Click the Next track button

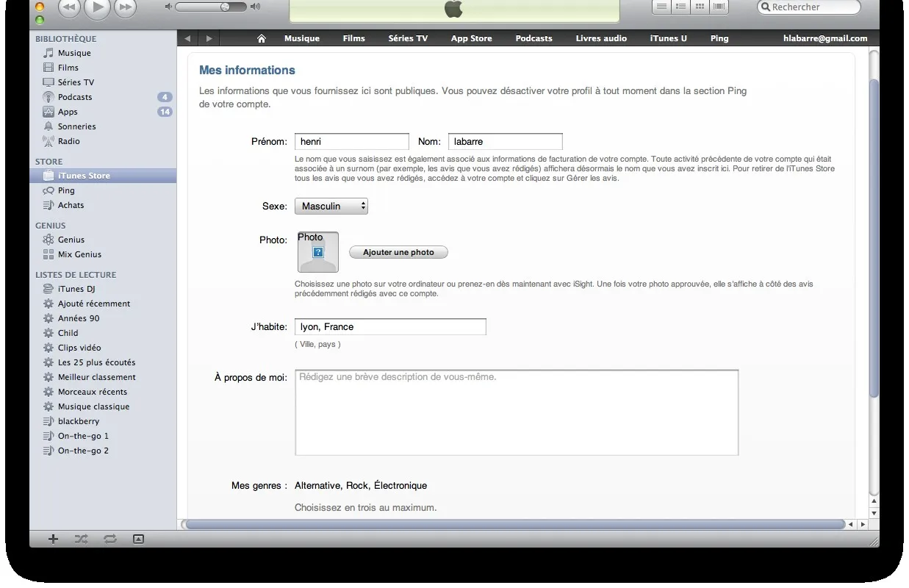tap(126, 7)
